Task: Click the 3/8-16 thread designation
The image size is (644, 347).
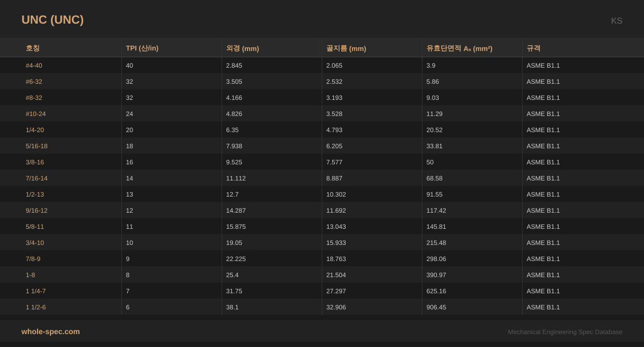Action: (35, 162)
